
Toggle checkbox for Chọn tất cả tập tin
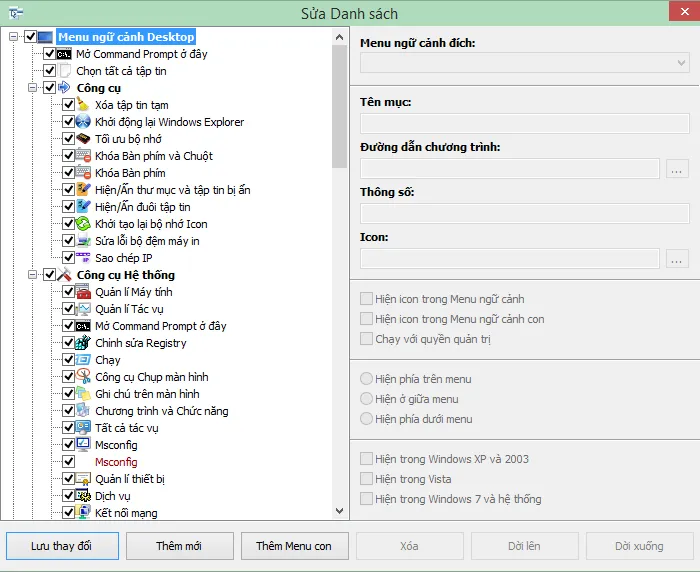(x=49, y=71)
